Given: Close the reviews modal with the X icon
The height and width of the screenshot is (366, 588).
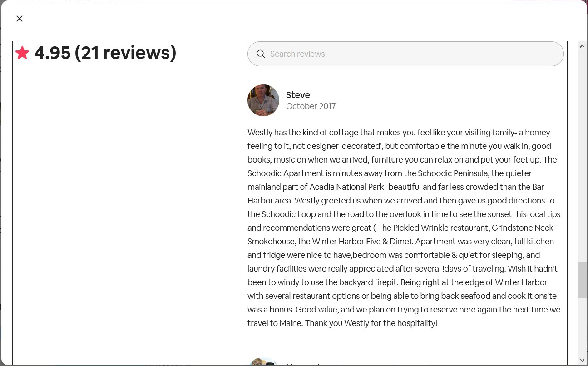Looking at the screenshot, I should point(20,19).
